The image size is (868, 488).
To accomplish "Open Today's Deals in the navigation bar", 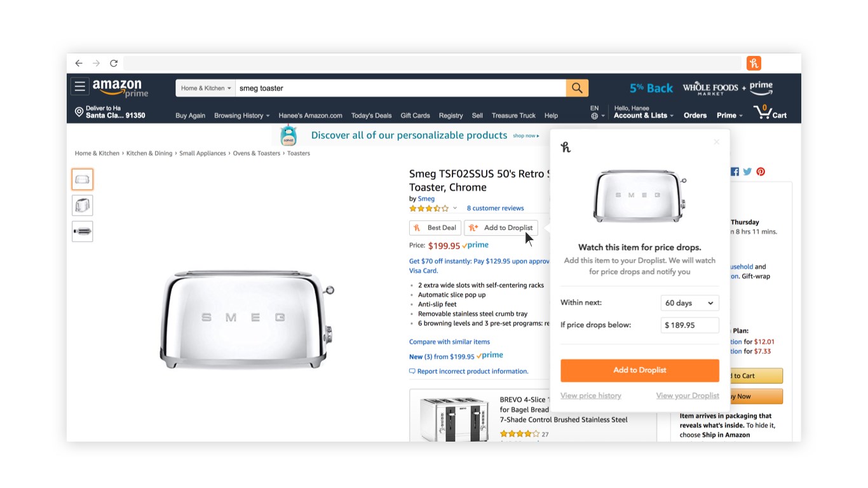I will (371, 116).
